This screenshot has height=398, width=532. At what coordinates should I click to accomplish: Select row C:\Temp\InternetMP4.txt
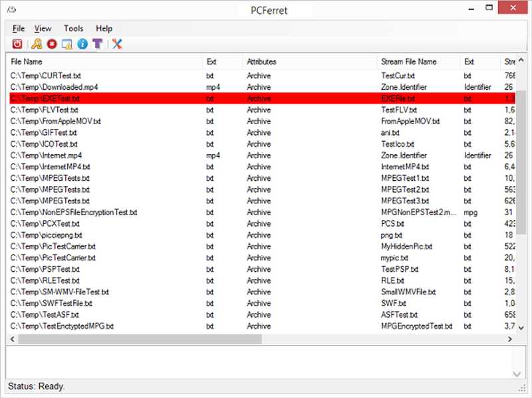[262, 167]
